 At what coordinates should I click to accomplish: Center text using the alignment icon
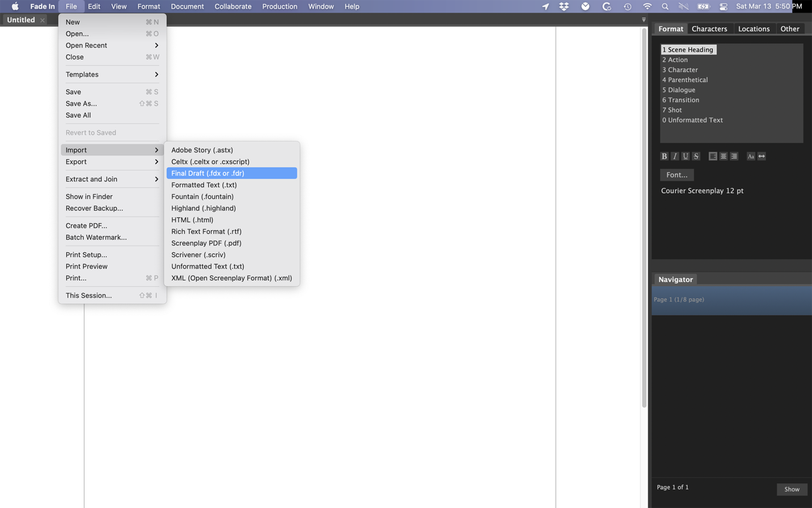(724, 156)
